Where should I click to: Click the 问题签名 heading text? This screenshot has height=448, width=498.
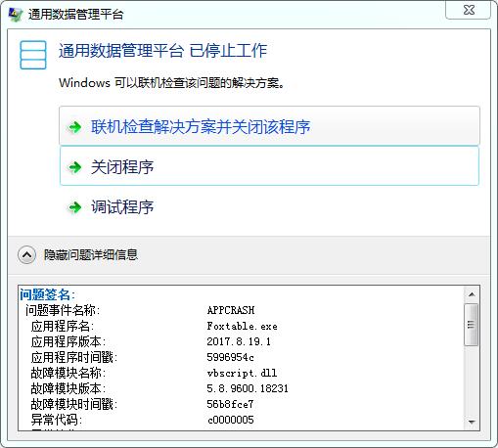47,294
